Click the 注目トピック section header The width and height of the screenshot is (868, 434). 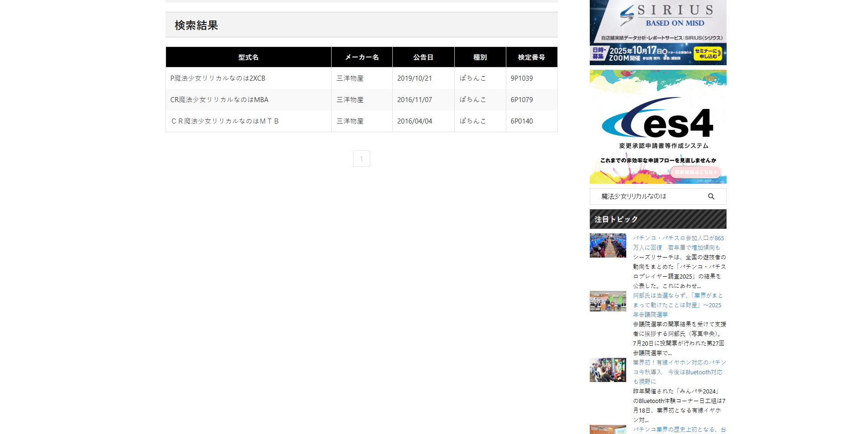click(x=658, y=219)
